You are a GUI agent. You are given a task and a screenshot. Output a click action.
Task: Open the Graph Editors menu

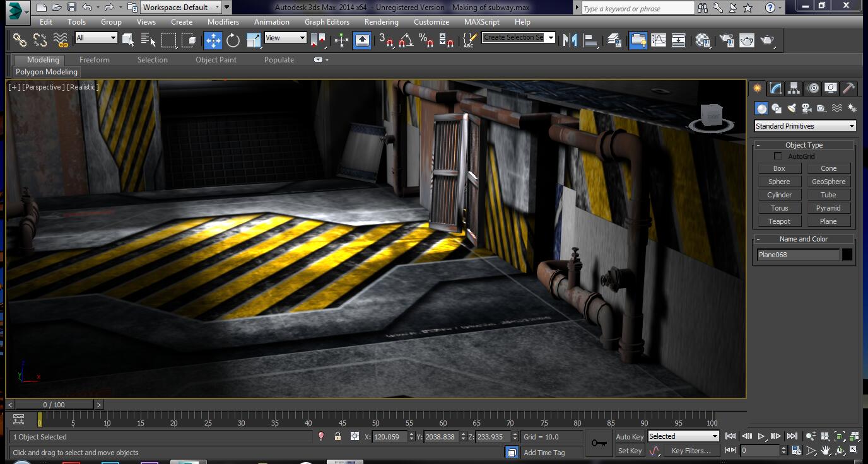327,21
